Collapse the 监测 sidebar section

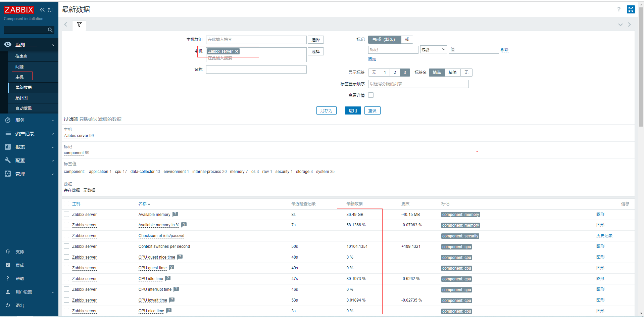click(x=53, y=45)
